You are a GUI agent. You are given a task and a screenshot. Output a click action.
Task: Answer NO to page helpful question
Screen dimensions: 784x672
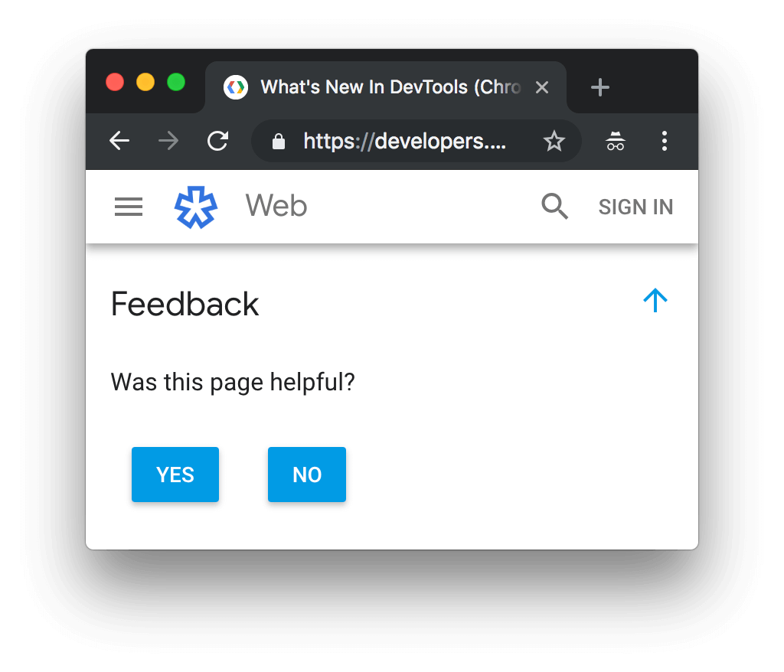tap(307, 475)
